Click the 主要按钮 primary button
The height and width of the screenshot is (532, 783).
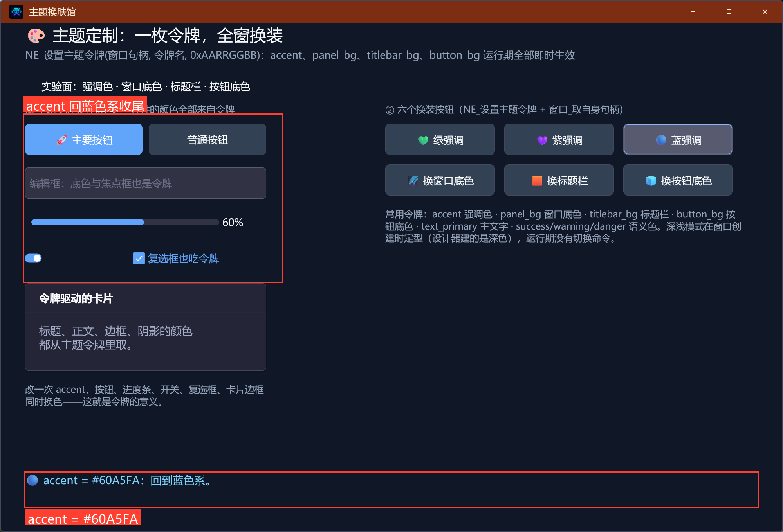(84, 140)
